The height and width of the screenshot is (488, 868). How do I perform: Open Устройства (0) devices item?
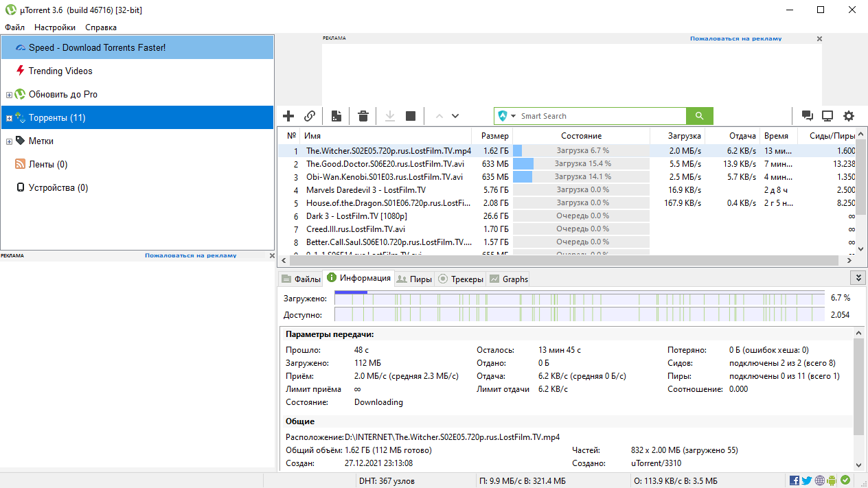[58, 187]
